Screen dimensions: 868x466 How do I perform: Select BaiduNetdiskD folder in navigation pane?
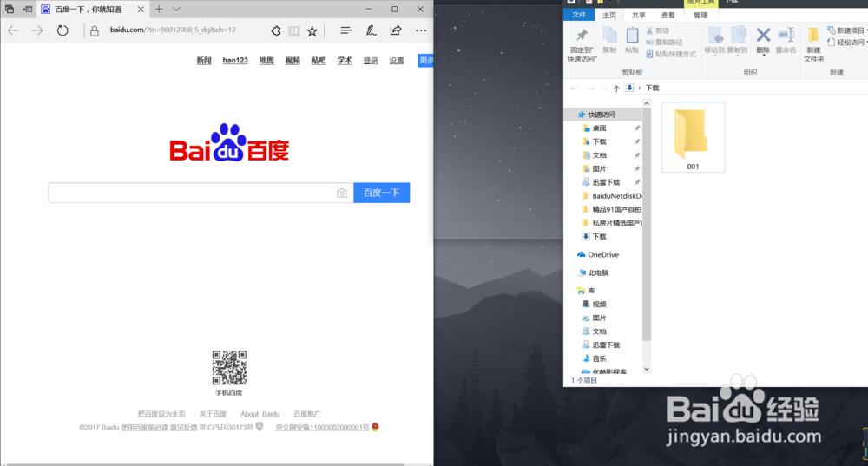pyautogui.click(x=612, y=196)
